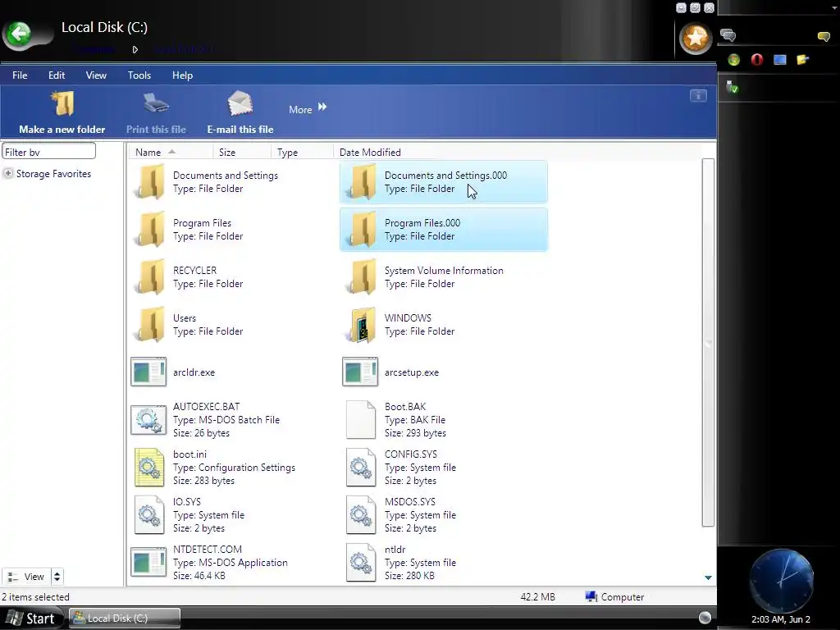Image resolution: width=840 pixels, height=630 pixels.
Task: Open the Edit menu
Action: [x=57, y=75]
